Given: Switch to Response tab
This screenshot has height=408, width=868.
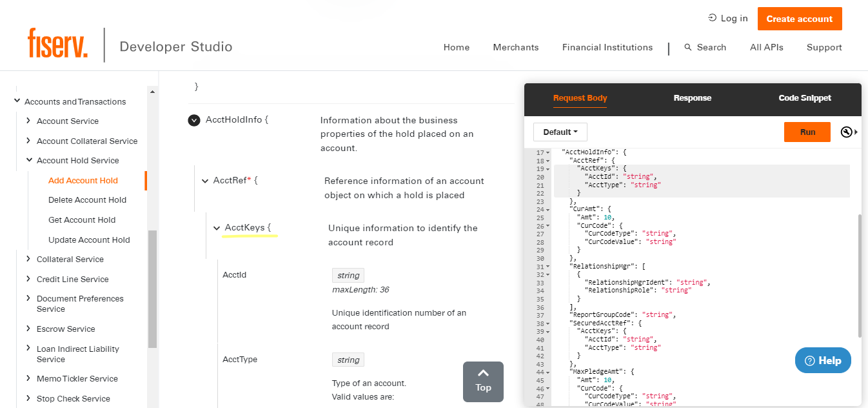Looking at the screenshot, I should pos(693,98).
